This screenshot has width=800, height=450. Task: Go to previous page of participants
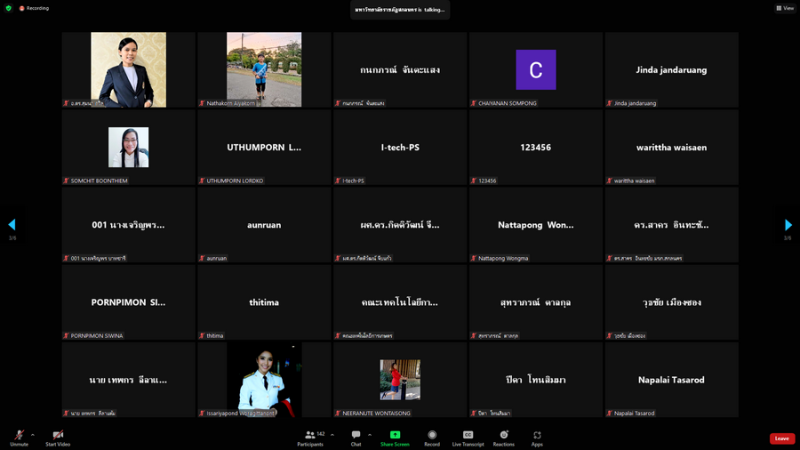point(12,225)
